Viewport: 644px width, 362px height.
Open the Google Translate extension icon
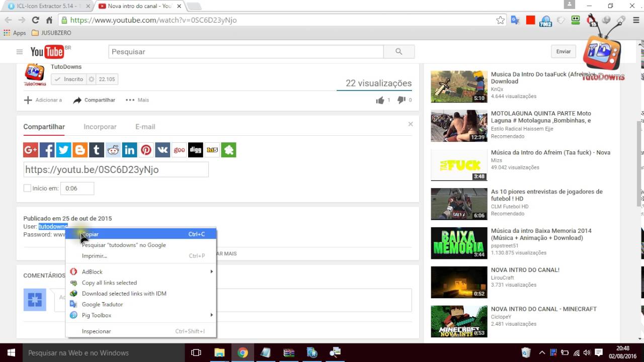pos(515,20)
